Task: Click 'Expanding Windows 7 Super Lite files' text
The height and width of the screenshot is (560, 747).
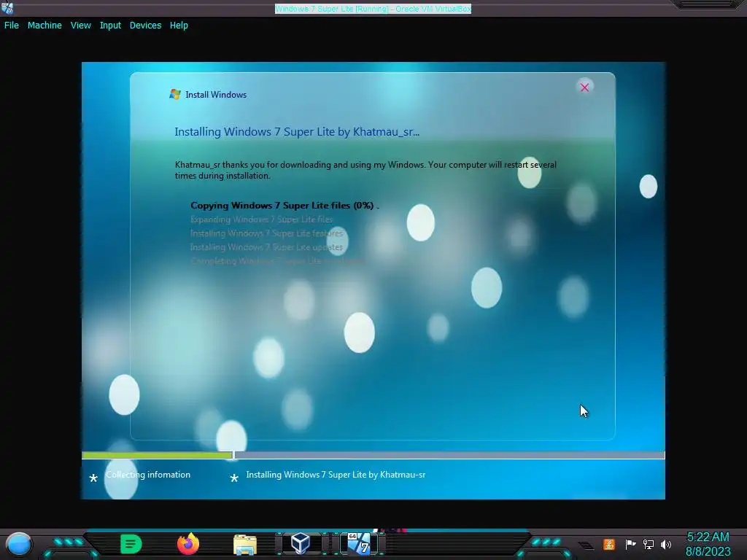Action: point(262,219)
